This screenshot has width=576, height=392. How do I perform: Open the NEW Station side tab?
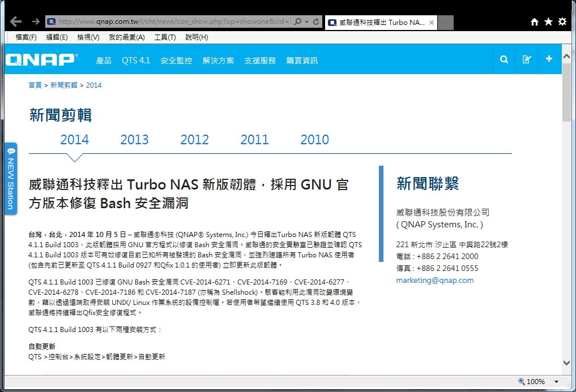point(11,178)
